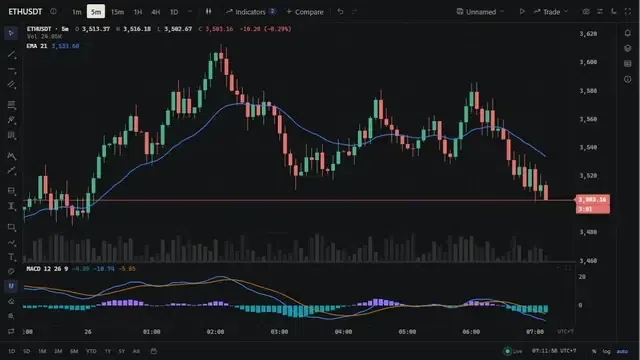This screenshot has width=640, height=360.
Task: Show All date range
Action: (136, 351)
